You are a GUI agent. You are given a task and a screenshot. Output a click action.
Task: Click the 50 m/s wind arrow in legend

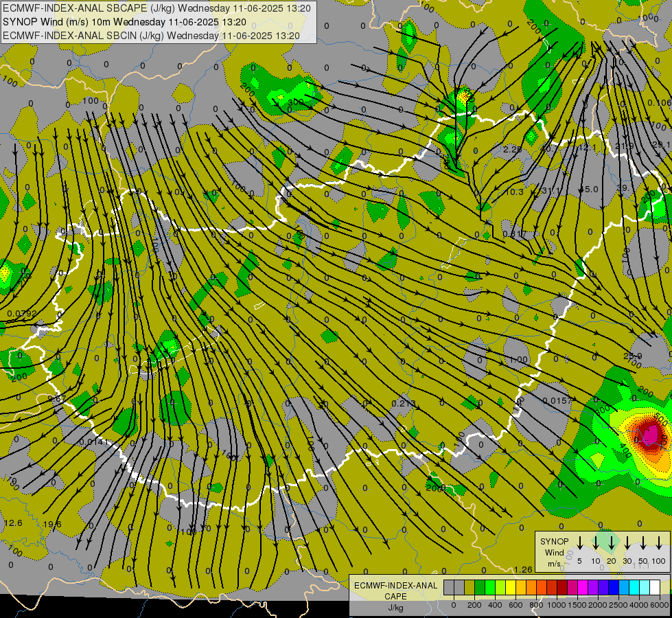pyautogui.click(x=643, y=543)
